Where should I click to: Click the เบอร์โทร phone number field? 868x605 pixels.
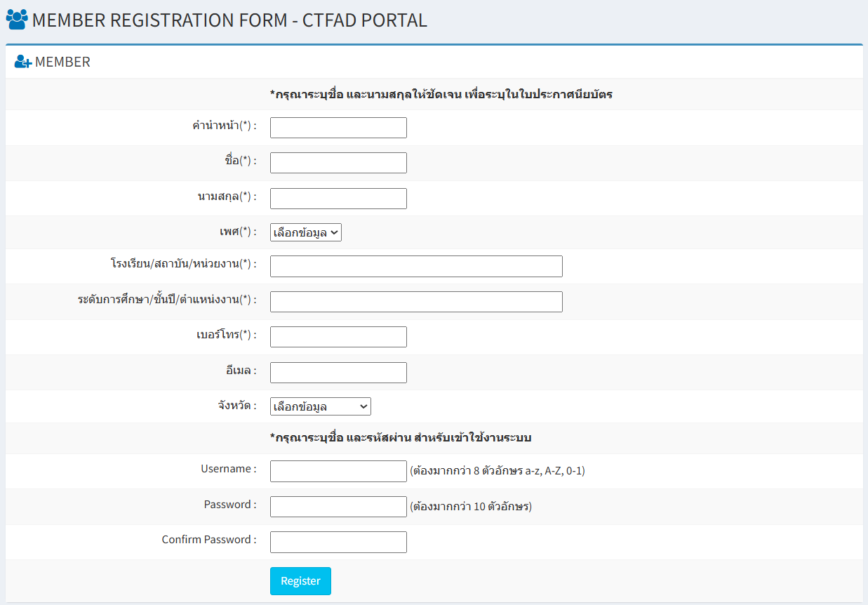pyautogui.click(x=338, y=336)
